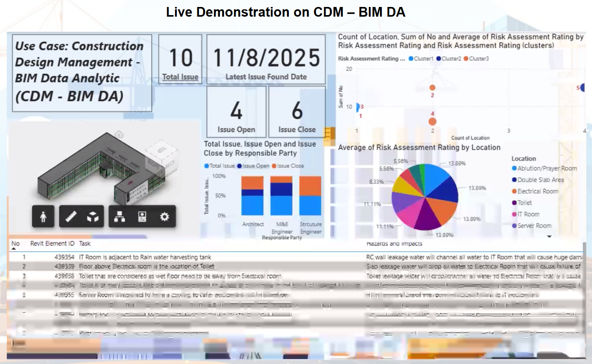Click the Issue Close card showing 6

(x=297, y=111)
